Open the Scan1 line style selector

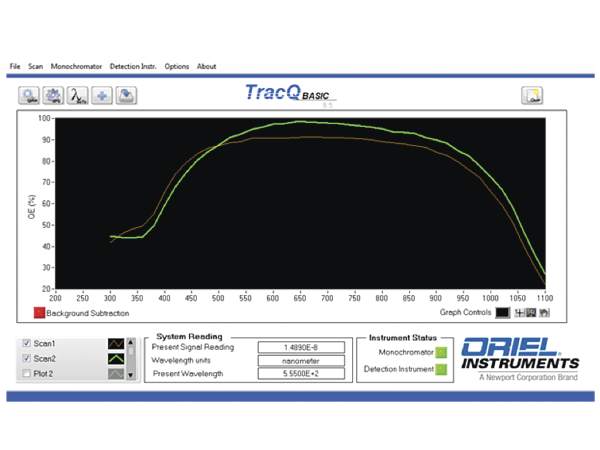point(116,343)
